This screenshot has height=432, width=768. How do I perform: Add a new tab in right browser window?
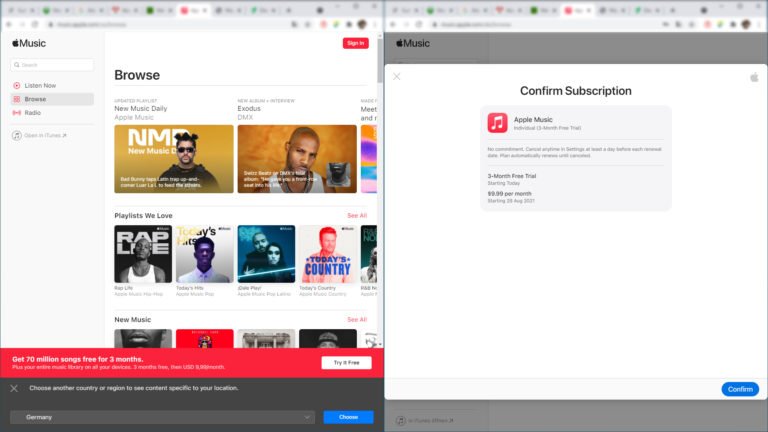pos(672,10)
